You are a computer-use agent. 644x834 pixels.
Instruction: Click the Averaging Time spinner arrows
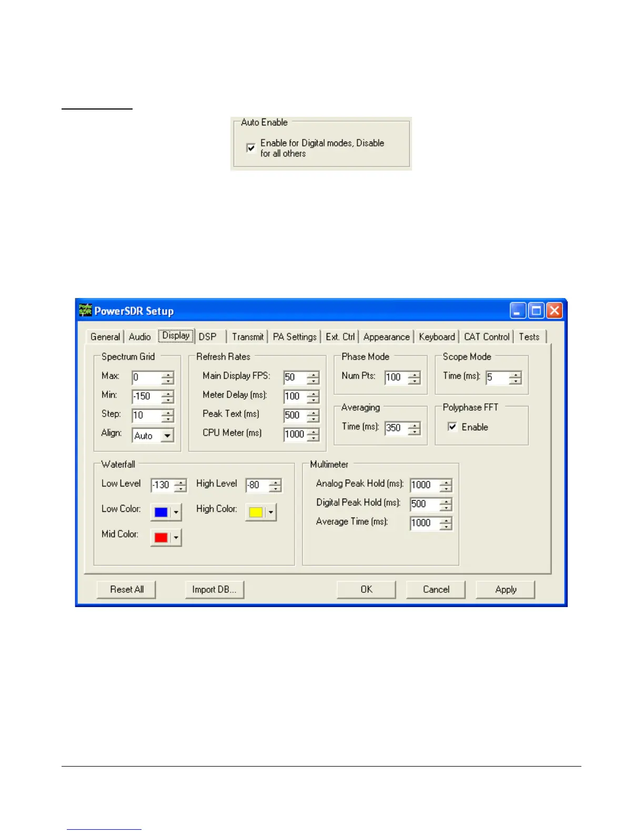pos(414,428)
